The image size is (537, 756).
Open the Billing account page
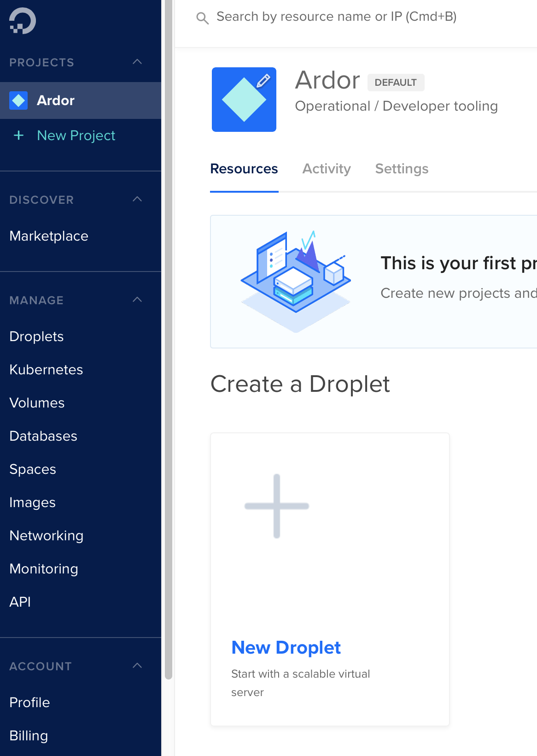(x=29, y=736)
